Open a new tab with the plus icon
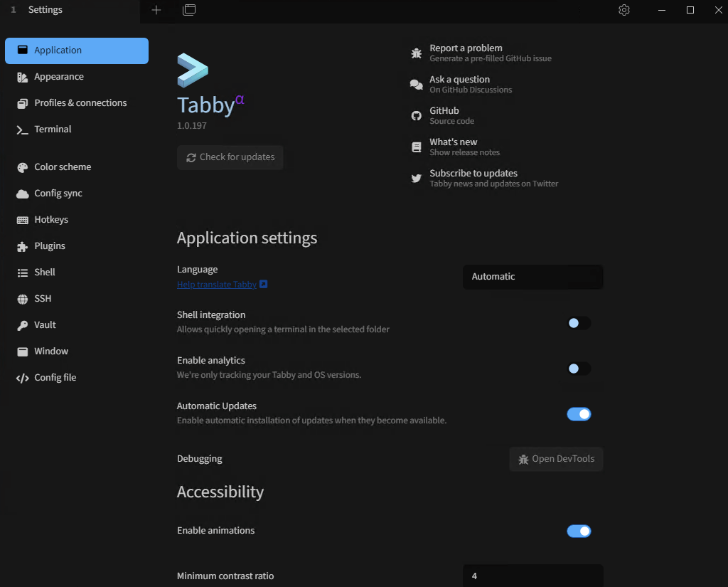The height and width of the screenshot is (587, 728). (x=156, y=10)
